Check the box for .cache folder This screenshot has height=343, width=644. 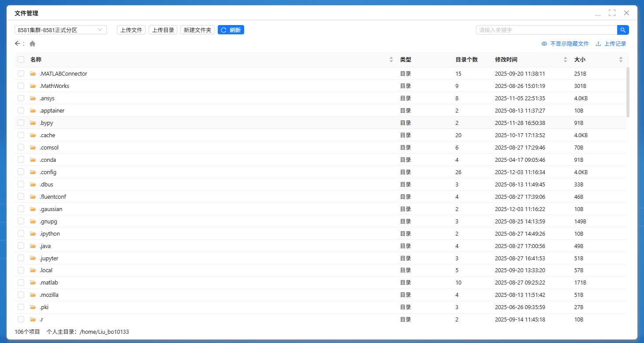pos(21,135)
